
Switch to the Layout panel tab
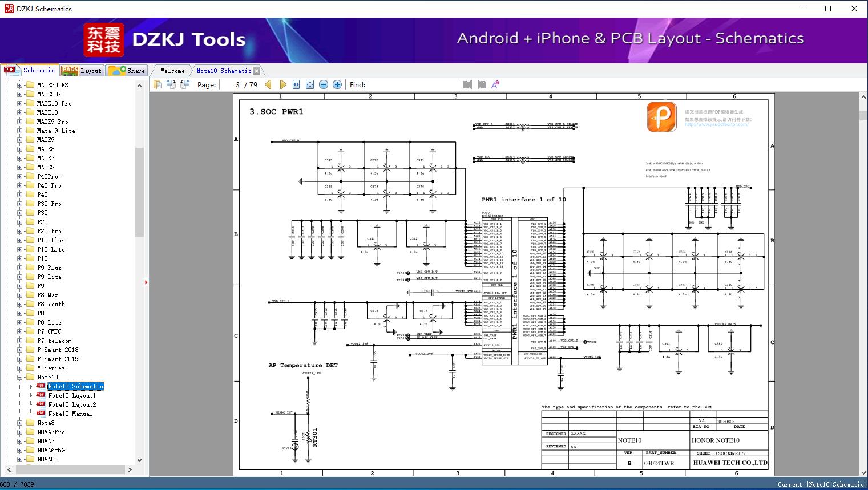point(82,71)
